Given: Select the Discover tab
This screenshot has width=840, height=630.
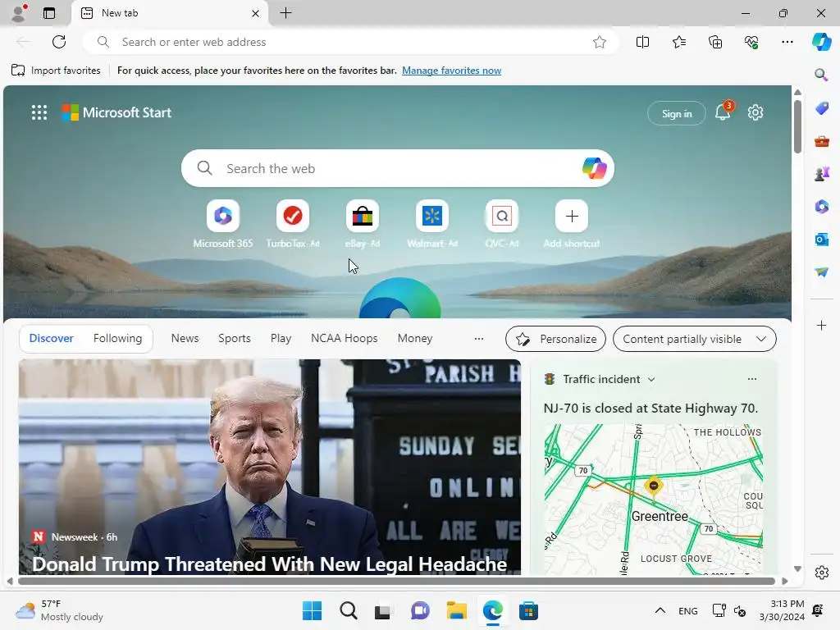Looking at the screenshot, I should pos(52,338).
